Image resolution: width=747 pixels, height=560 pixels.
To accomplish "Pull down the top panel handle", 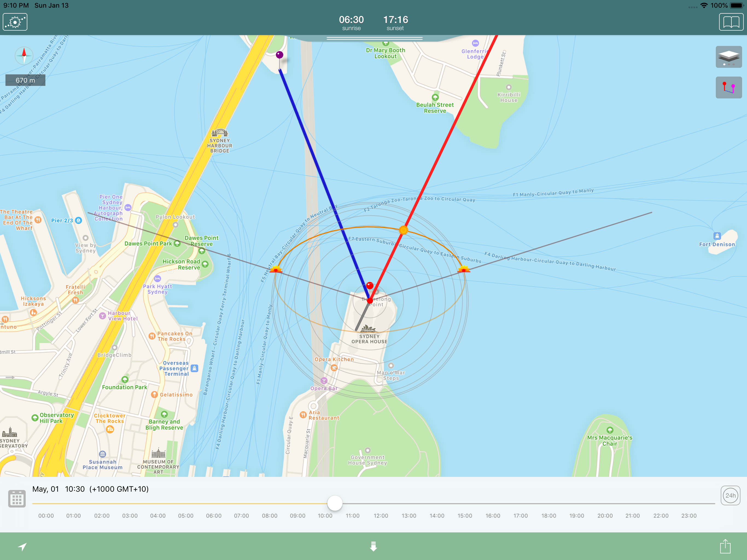I will click(375, 39).
